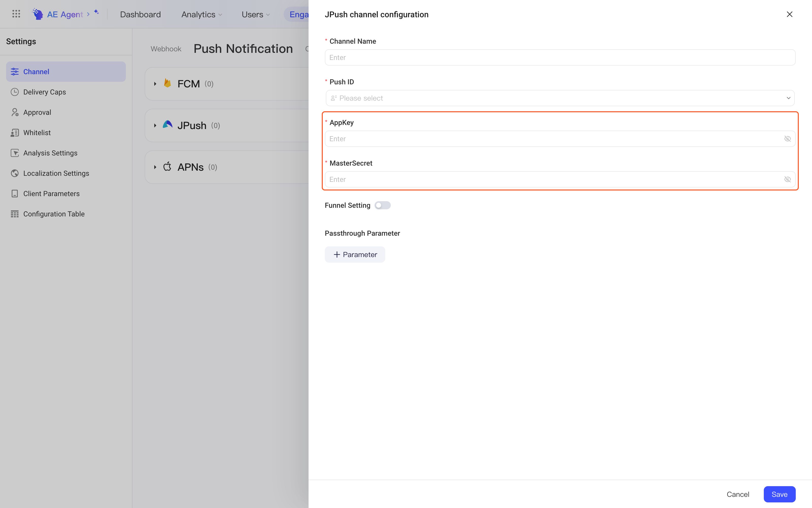The height and width of the screenshot is (508, 812).
Task: Open Delivery Caps settings
Action: click(x=66, y=92)
